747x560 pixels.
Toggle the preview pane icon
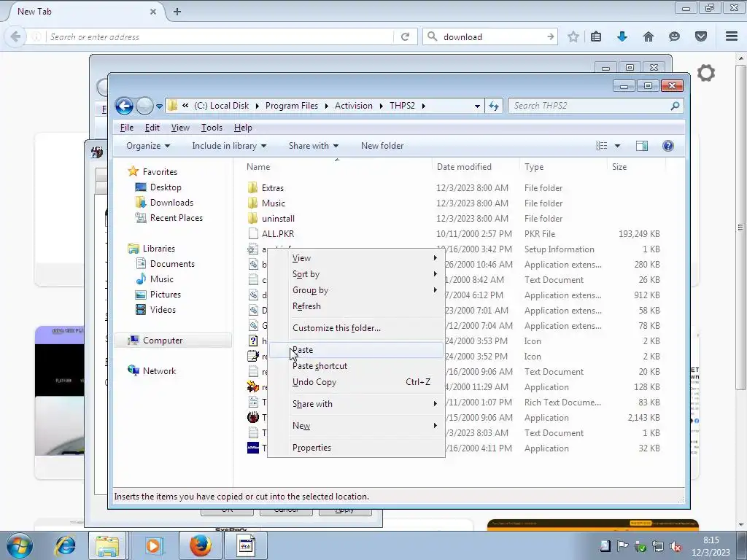[x=642, y=146]
